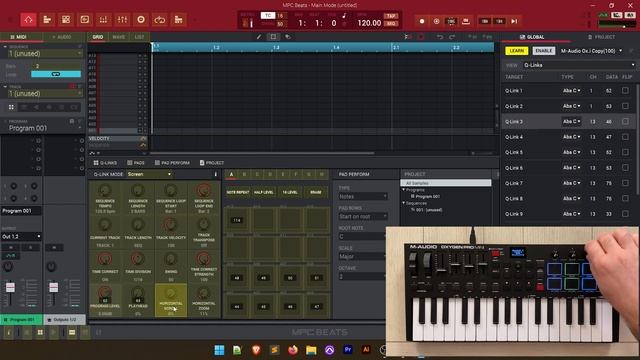Open the PAD PERFORM tab in lower panel
Viewport: 640px width, 360px height.
pyautogui.click(x=172, y=162)
